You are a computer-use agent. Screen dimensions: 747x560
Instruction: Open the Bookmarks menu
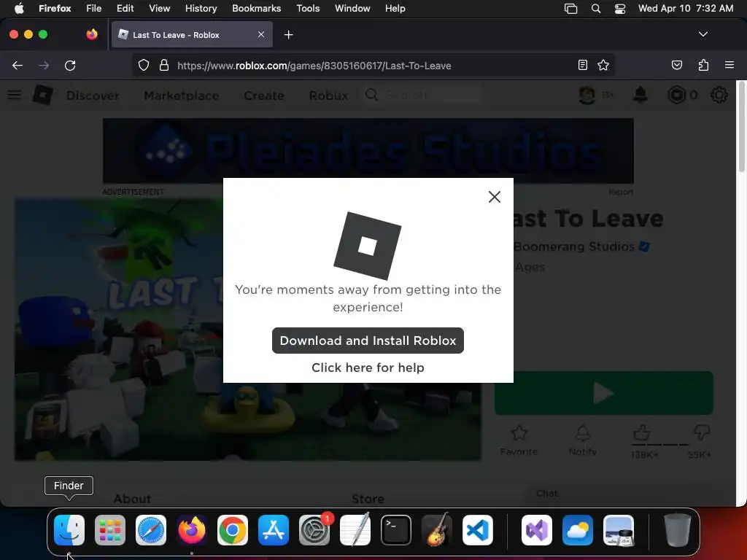(256, 9)
